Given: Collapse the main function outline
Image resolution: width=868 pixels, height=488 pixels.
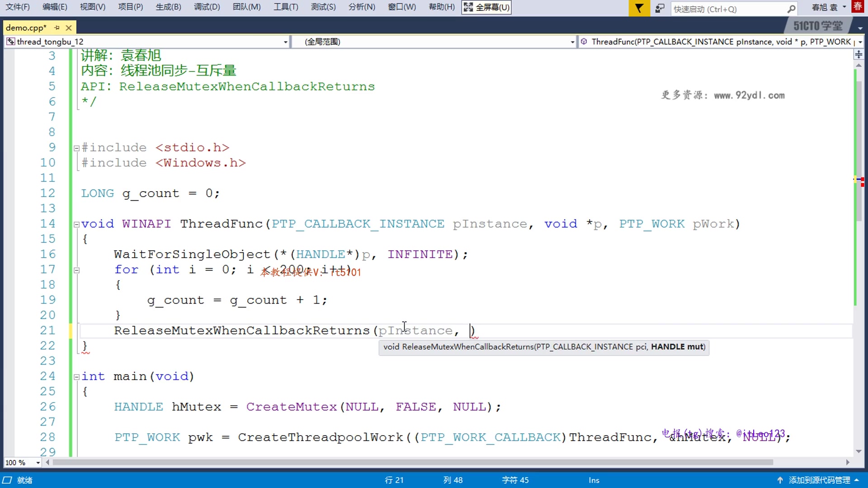Looking at the screenshot, I should (x=76, y=377).
